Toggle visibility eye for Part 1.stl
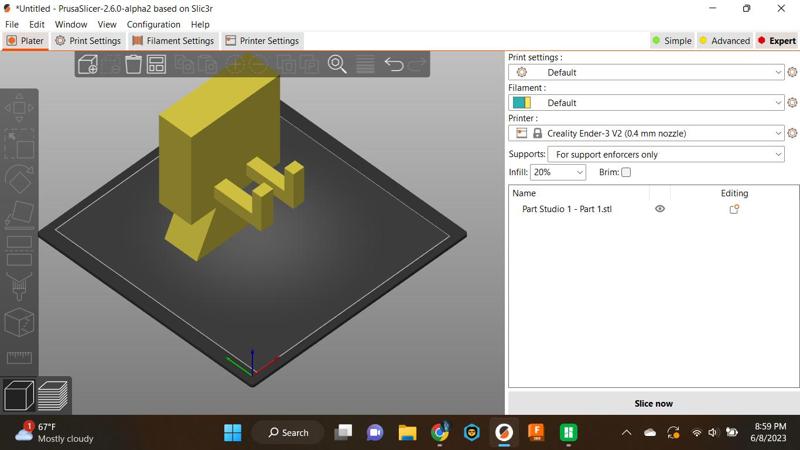 [660, 209]
